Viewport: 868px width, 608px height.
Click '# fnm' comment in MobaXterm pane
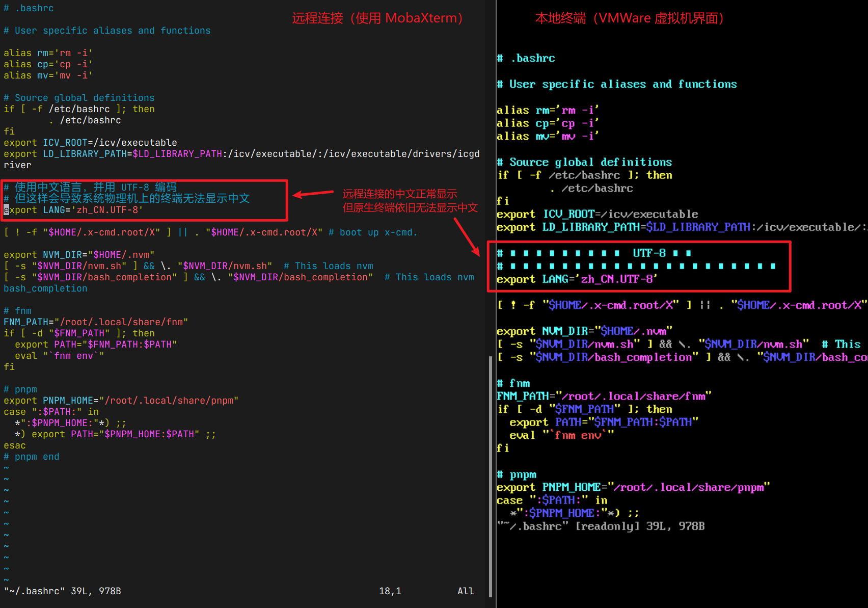click(17, 311)
